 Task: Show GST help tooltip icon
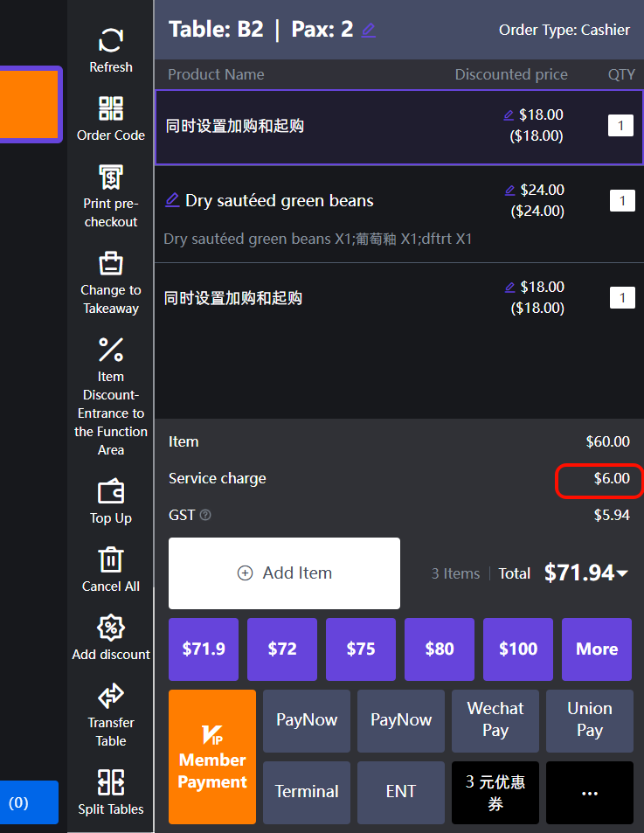[205, 516]
